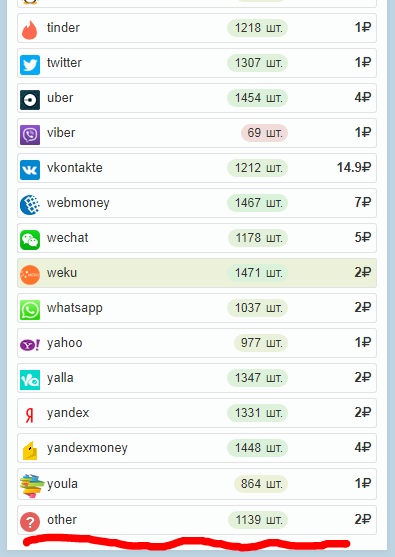Click the youla service name
The image size is (395, 557).
click(62, 483)
